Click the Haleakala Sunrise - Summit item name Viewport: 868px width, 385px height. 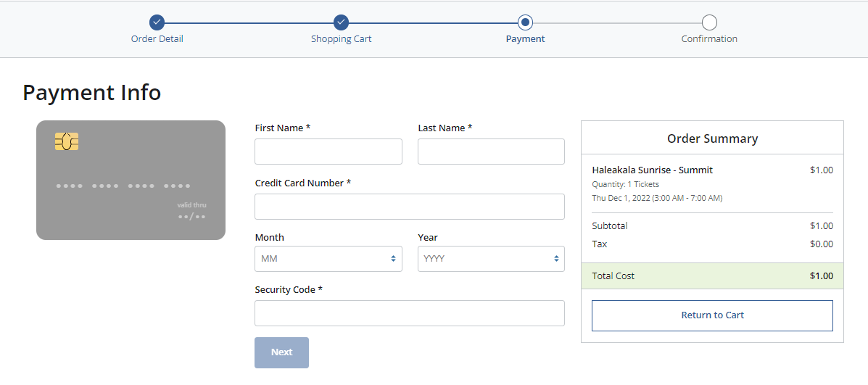pos(652,170)
